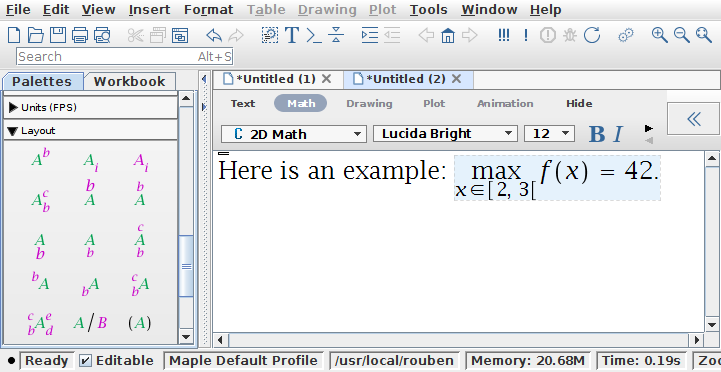The width and height of the screenshot is (721, 372).
Task: Indent the section with the indent icon
Action: 370,35
